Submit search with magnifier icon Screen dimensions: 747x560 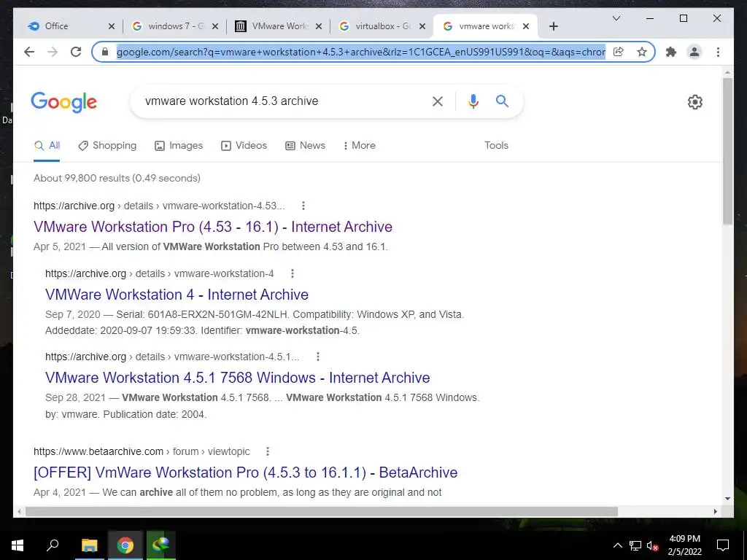pos(502,101)
